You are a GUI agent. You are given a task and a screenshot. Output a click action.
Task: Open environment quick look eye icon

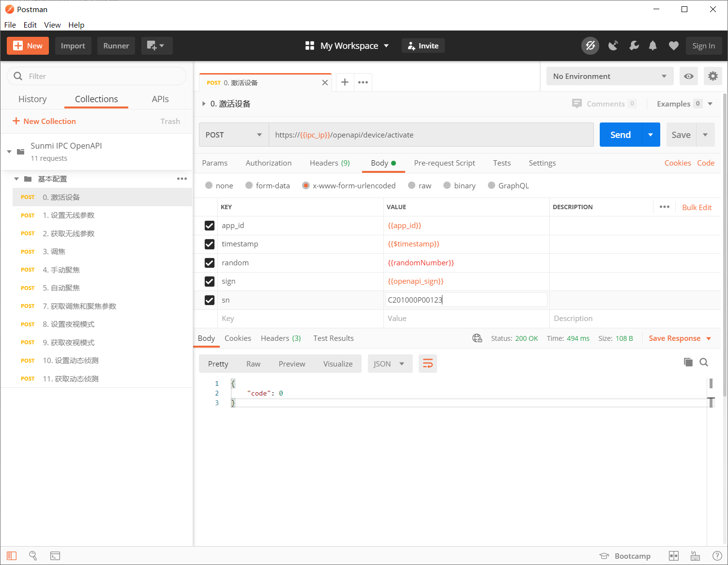coord(689,76)
